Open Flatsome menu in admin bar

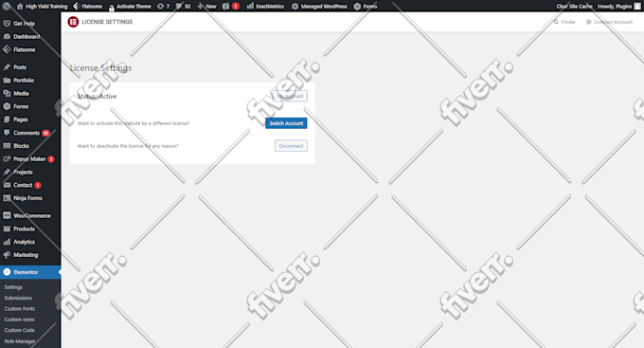point(87,7)
